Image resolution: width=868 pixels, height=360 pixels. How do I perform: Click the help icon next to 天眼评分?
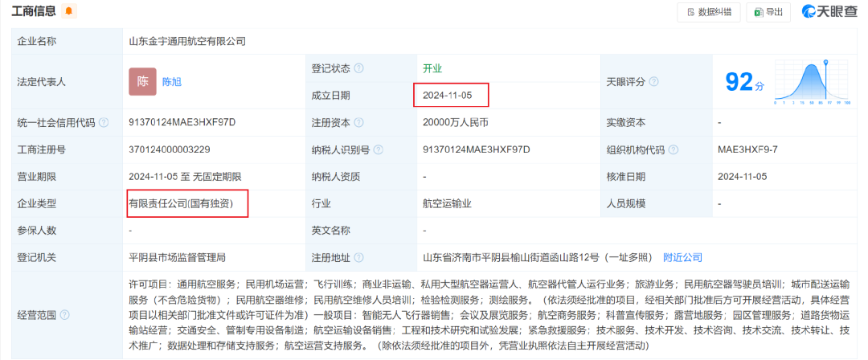654,82
